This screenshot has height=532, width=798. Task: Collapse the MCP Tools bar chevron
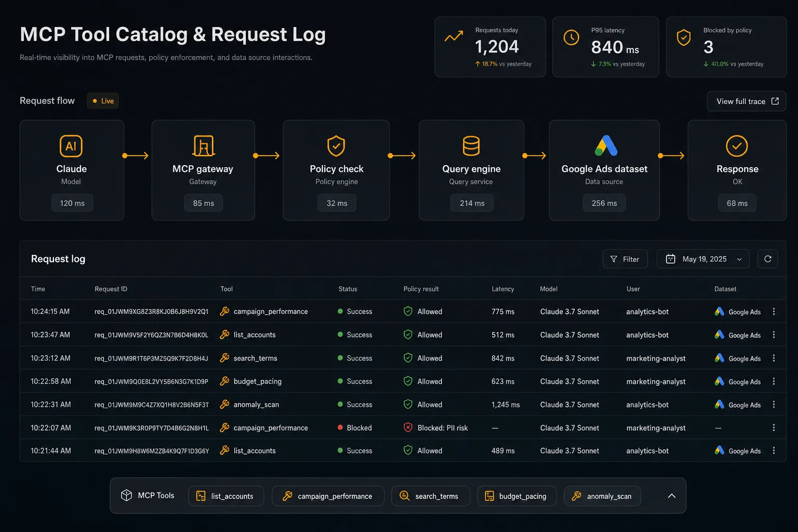(671, 496)
